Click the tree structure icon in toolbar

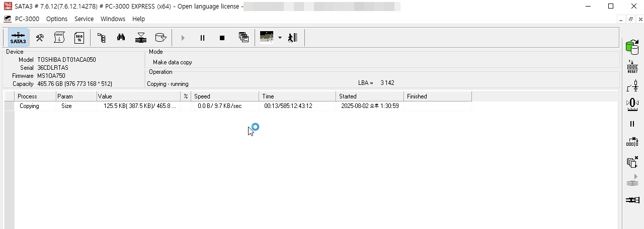coord(102,38)
